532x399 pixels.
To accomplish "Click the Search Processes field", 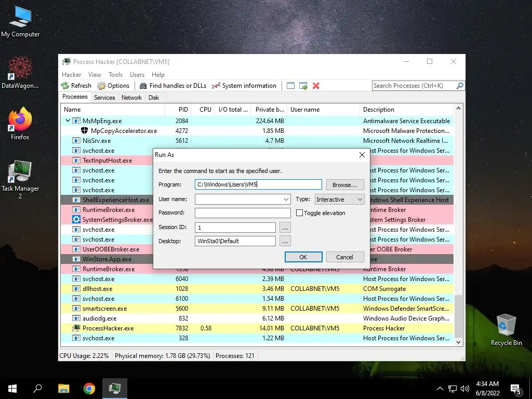I will [414, 86].
